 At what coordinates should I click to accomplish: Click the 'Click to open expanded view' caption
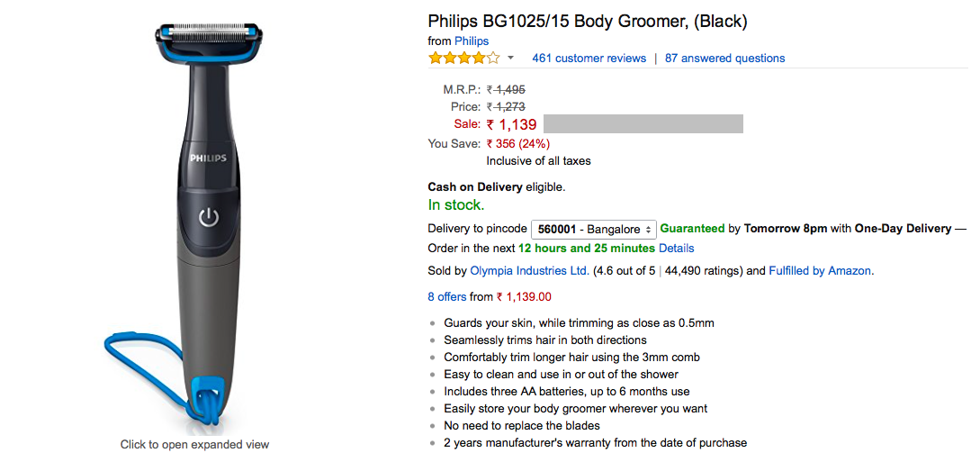coord(194,444)
